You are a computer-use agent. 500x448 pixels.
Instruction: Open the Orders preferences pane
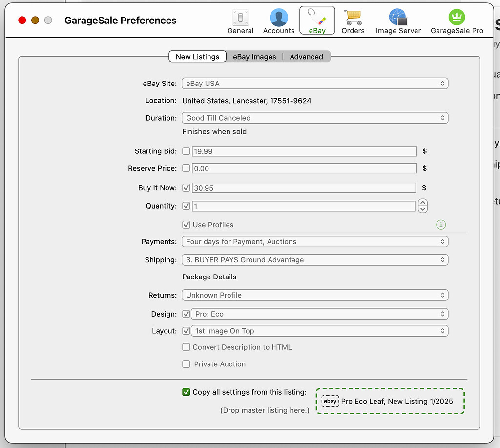(353, 21)
